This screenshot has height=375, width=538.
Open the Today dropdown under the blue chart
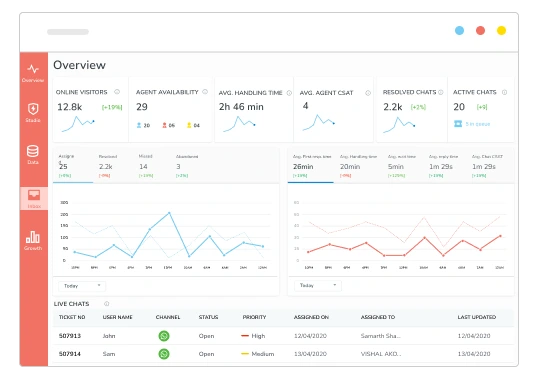pyautogui.click(x=82, y=286)
